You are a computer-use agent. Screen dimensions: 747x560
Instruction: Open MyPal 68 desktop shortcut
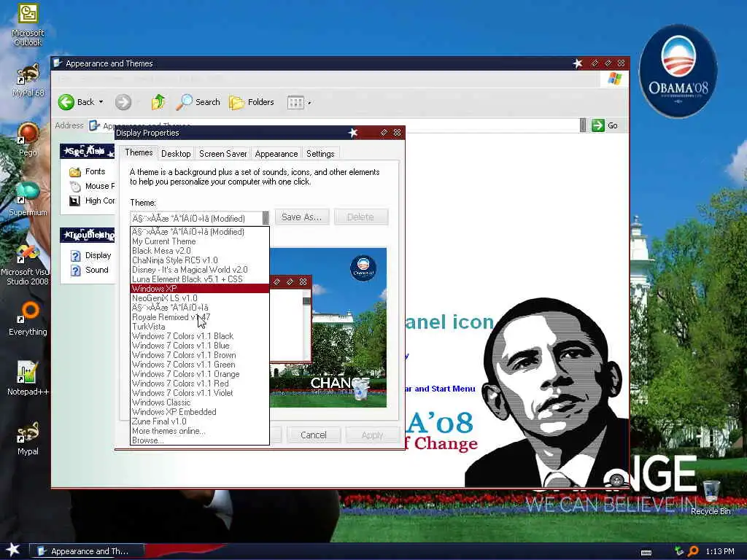28,80
